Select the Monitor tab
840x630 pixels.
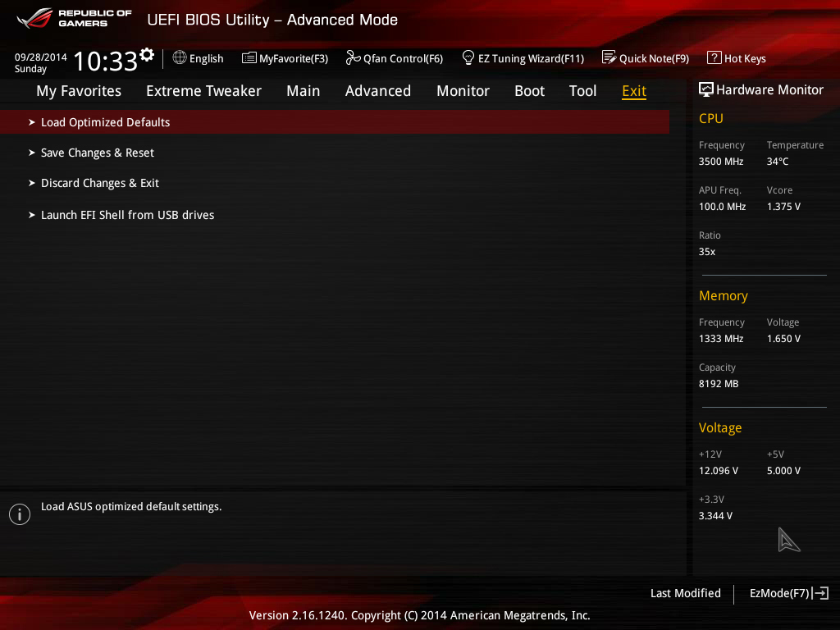click(x=463, y=91)
